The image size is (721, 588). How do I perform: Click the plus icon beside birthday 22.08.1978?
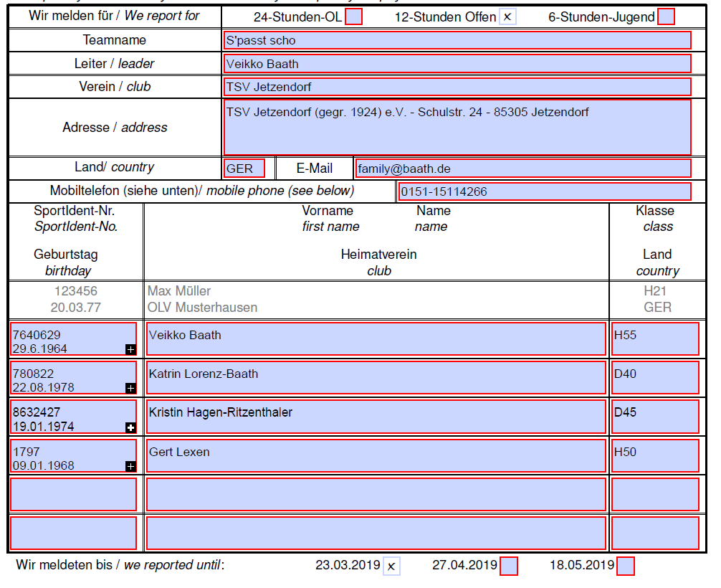[130, 388]
